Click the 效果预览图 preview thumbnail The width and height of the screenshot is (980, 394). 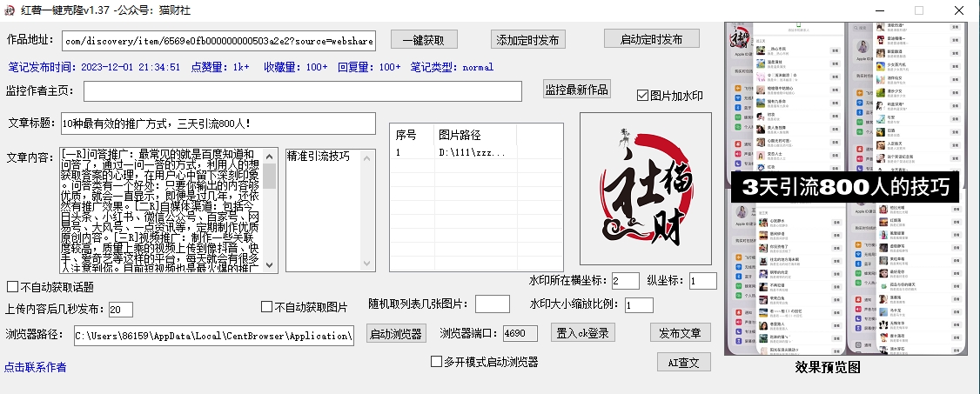pos(845,188)
